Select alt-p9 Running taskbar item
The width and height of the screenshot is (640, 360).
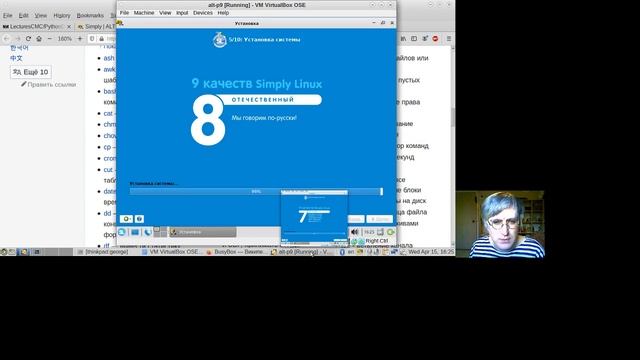coord(301,252)
